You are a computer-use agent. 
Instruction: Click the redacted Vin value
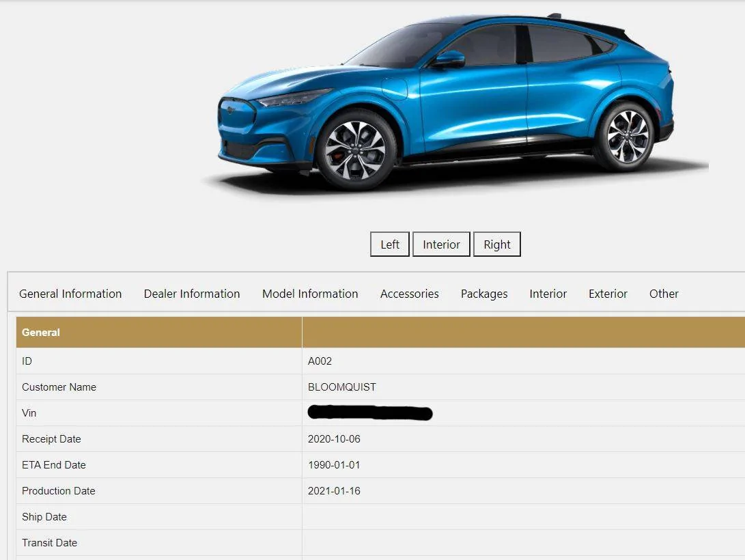click(370, 412)
